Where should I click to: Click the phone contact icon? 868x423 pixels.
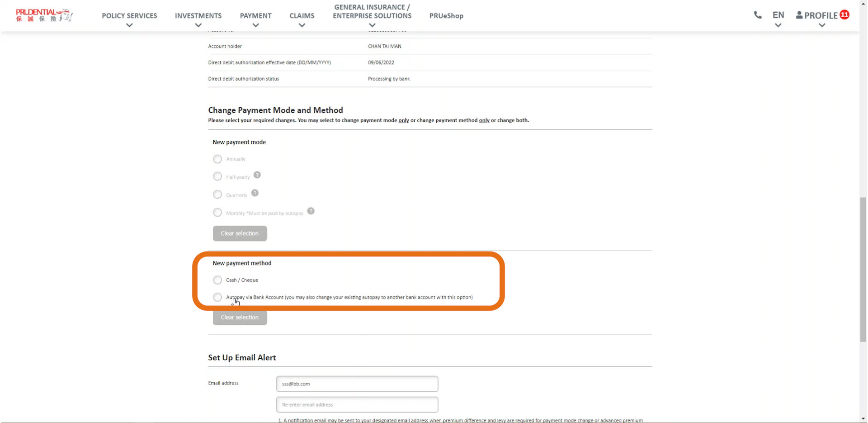[757, 15]
